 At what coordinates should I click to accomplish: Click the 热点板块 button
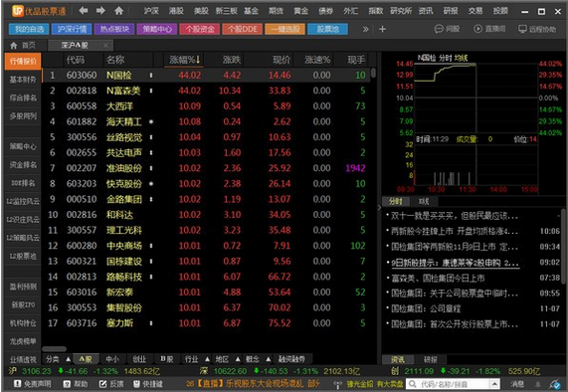pyautogui.click(x=114, y=29)
